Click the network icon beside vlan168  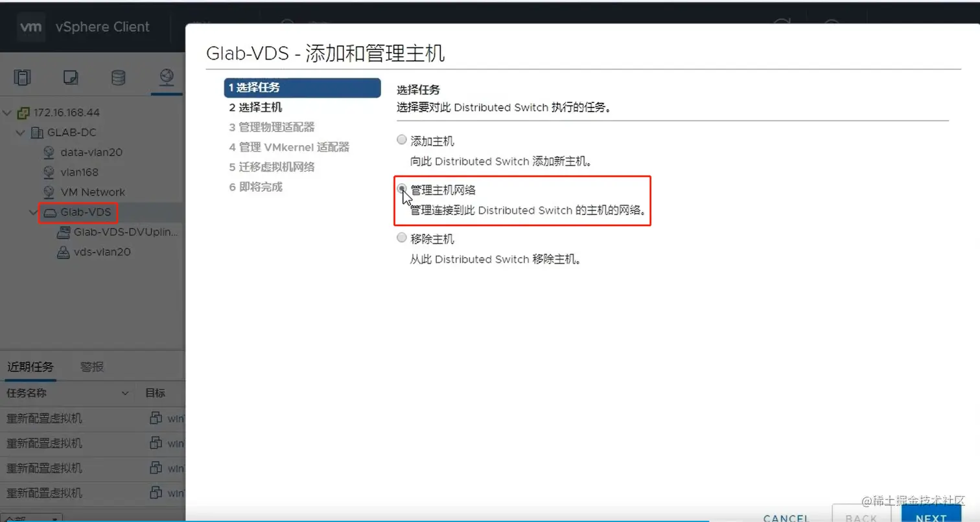click(x=49, y=172)
